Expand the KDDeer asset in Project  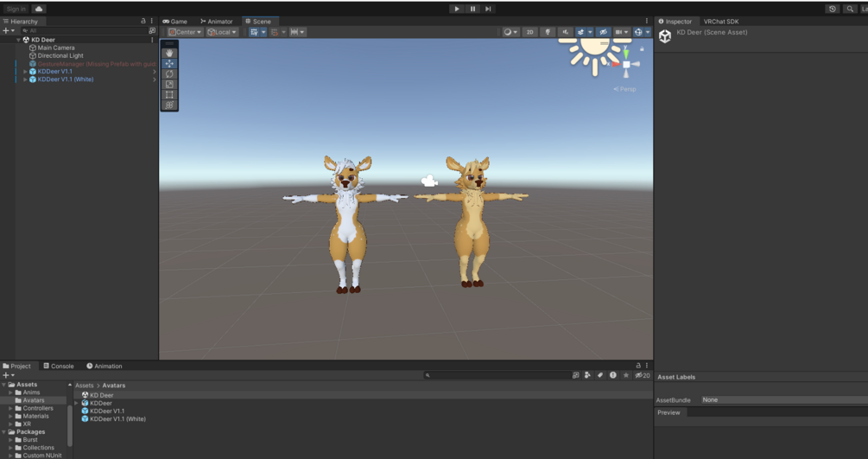[x=77, y=403]
